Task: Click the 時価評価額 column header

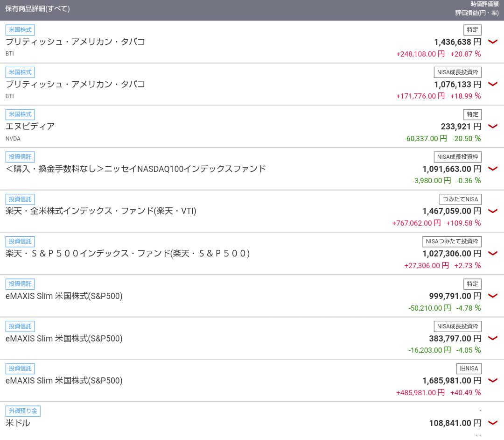Action: (484, 4)
